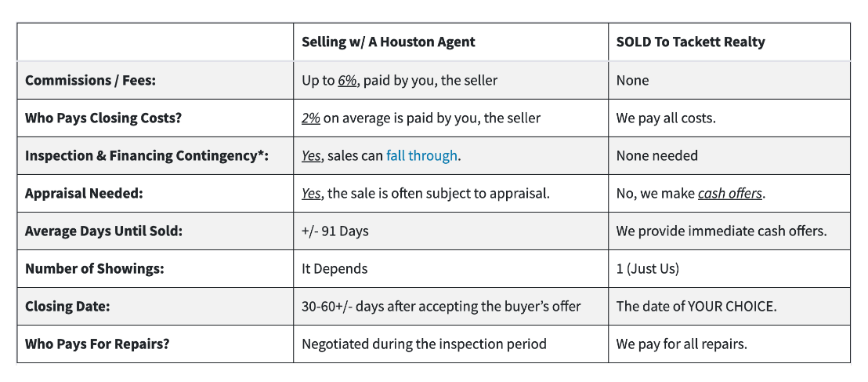Click the "Negotiated during the inspection period" cell
Viewport: 868px width, 382px height.
click(424, 344)
